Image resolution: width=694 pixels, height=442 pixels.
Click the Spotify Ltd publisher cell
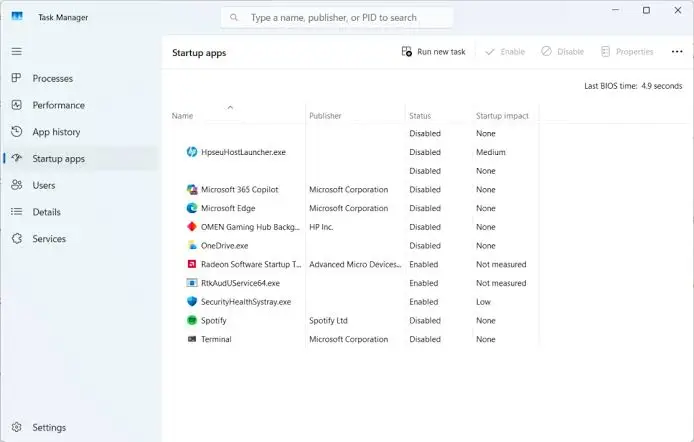coord(328,320)
